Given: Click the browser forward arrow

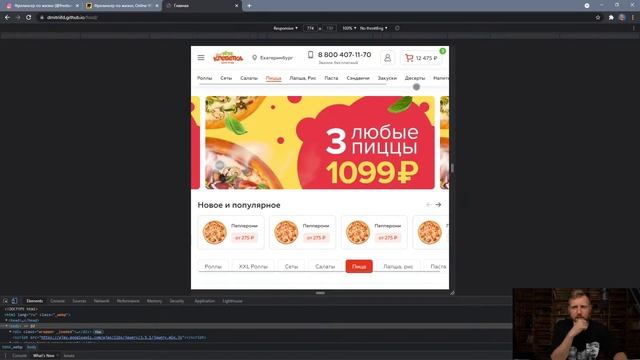Looking at the screenshot, I should (18, 18).
